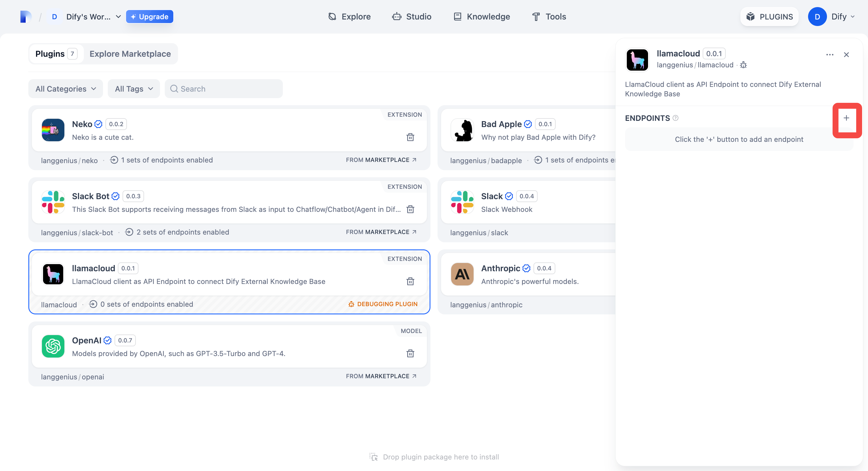Focus the plugin Search field
Image resolution: width=868 pixels, height=471 pixels.
tap(224, 89)
